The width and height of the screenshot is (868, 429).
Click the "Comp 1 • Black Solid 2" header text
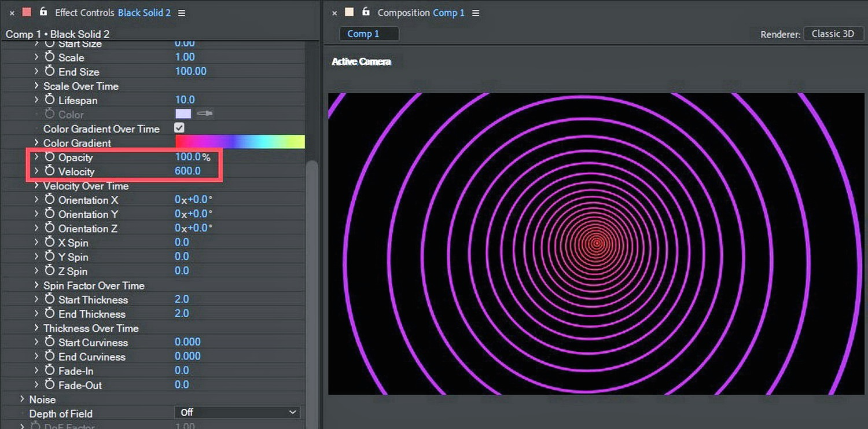pyautogui.click(x=57, y=34)
